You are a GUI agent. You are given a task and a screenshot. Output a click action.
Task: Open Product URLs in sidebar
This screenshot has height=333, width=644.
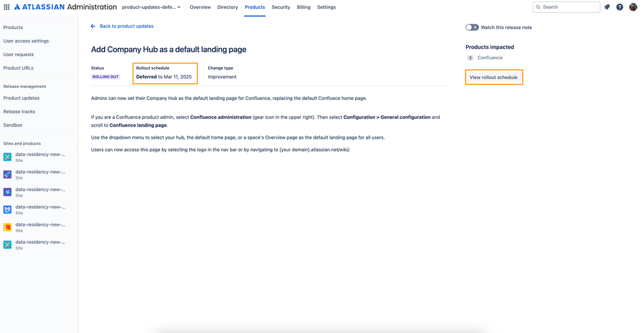pos(18,68)
